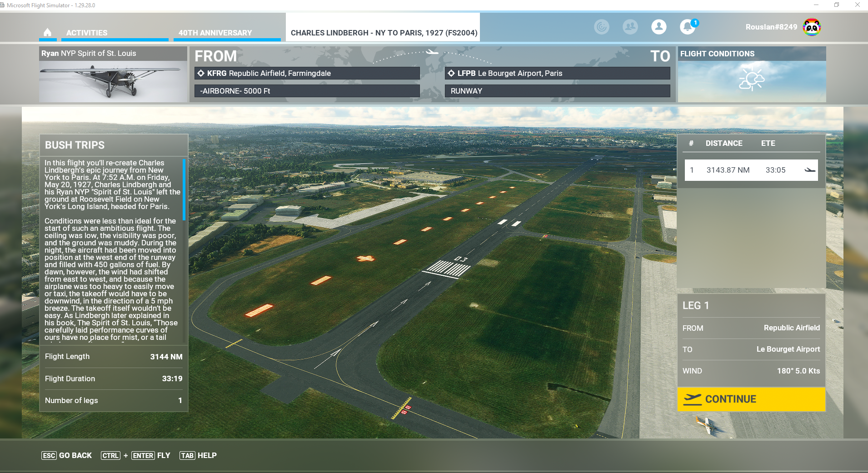Click the spiral marketplace icon

click(602, 27)
